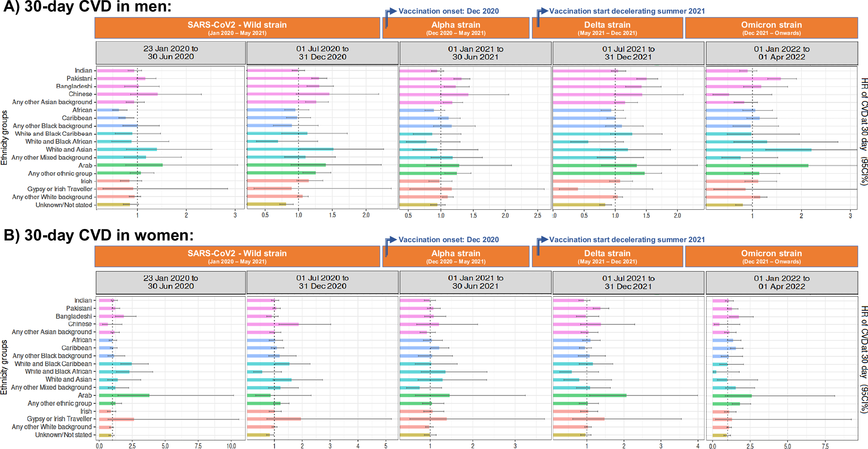Click the "Ethnicity groups" axis title in women panel

pyautogui.click(x=4, y=367)
